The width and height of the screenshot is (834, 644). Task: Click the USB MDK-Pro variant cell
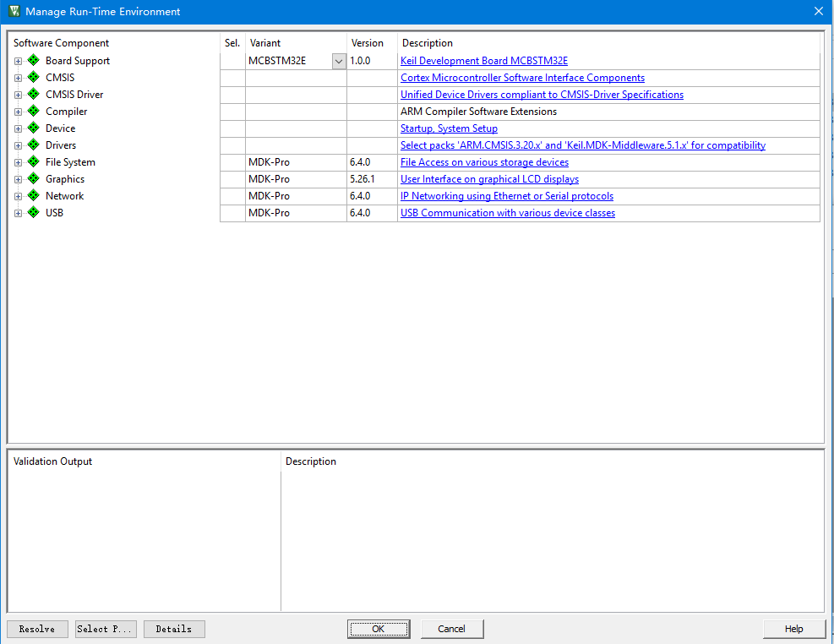pyautogui.click(x=296, y=213)
